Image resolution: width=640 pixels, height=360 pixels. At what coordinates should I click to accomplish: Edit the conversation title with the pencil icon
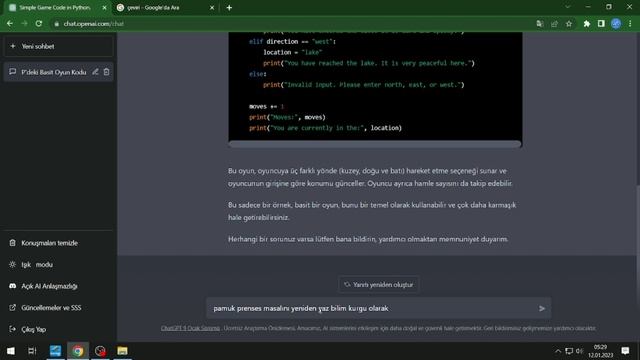tap(95, 72)
